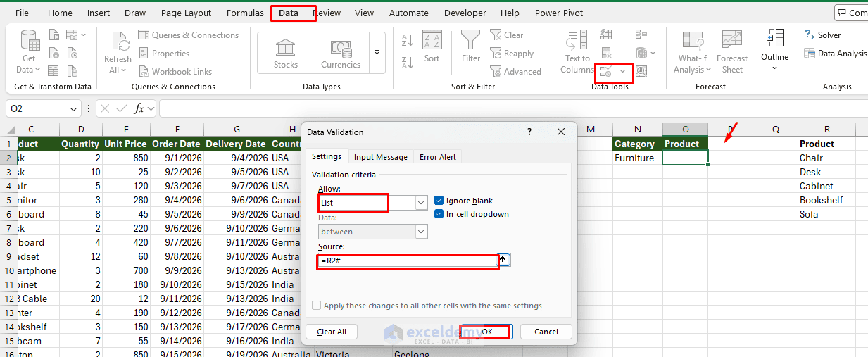868x357 pixels.
Task: Switch to the Insert tab
Action: (99, 13)
